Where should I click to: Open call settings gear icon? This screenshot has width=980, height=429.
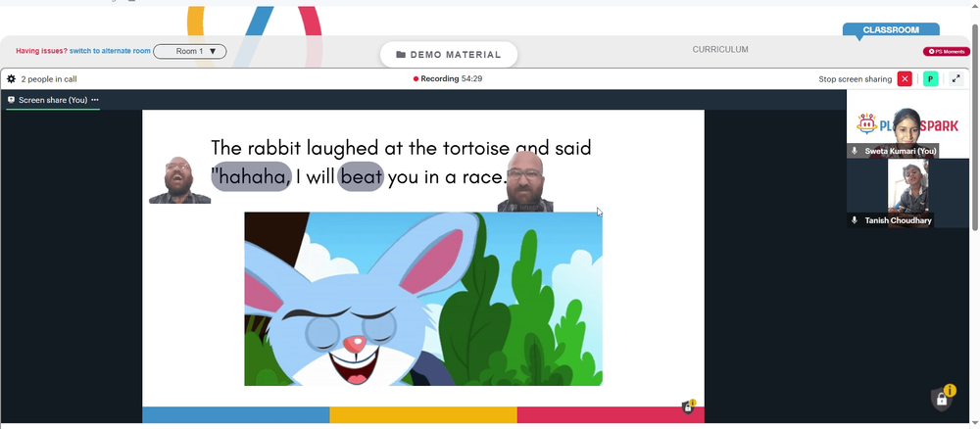[x=11, y=79]
